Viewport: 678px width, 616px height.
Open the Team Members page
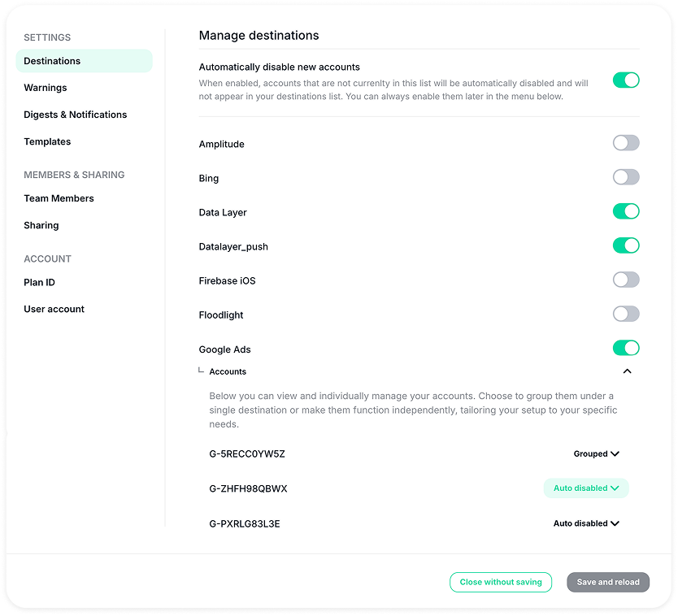[59, 198]
